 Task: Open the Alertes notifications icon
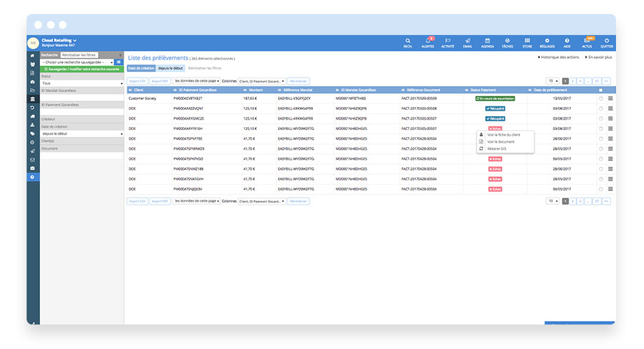pos(427,42)
